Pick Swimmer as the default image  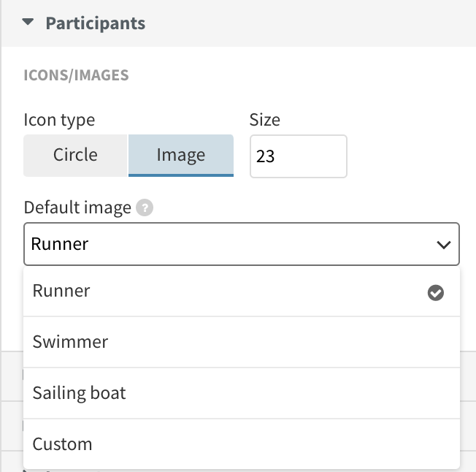(242, 342)
